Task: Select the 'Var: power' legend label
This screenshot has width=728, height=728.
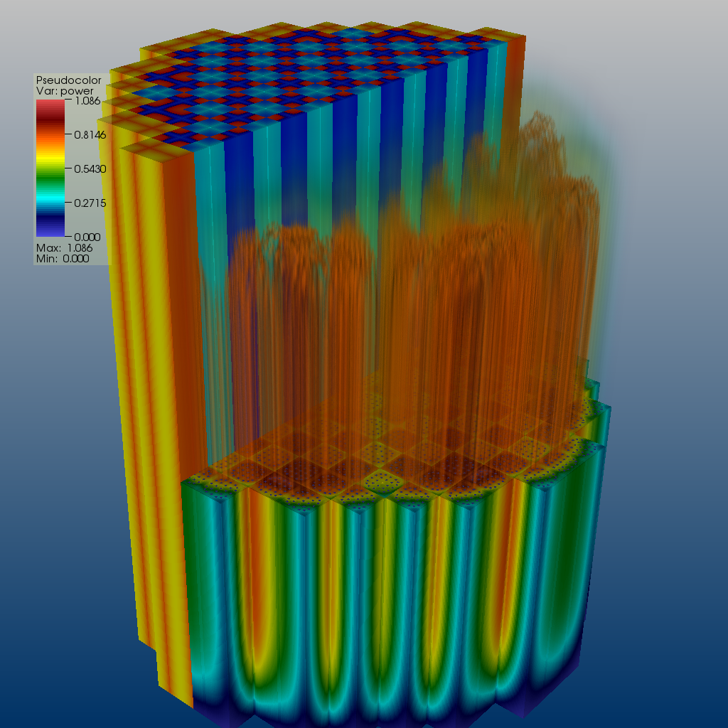Action: [64, 91]
